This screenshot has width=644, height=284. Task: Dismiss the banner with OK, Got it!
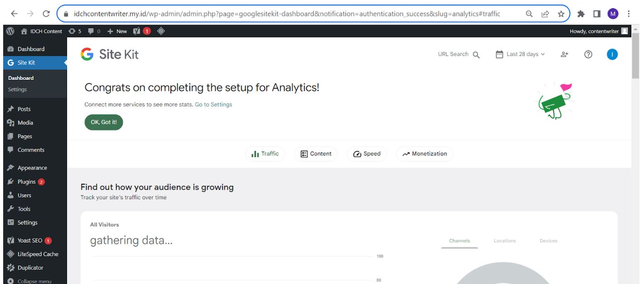[104, 122]
